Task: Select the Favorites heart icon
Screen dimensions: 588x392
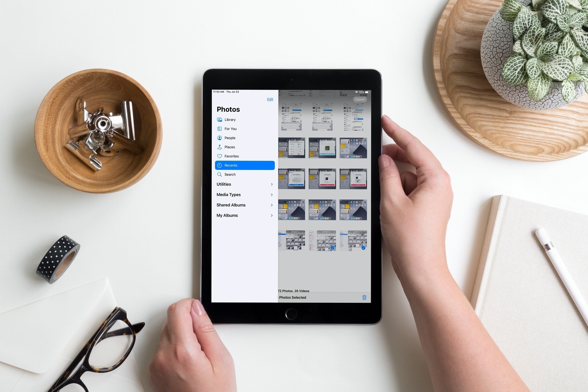Action: click(219, 156)
